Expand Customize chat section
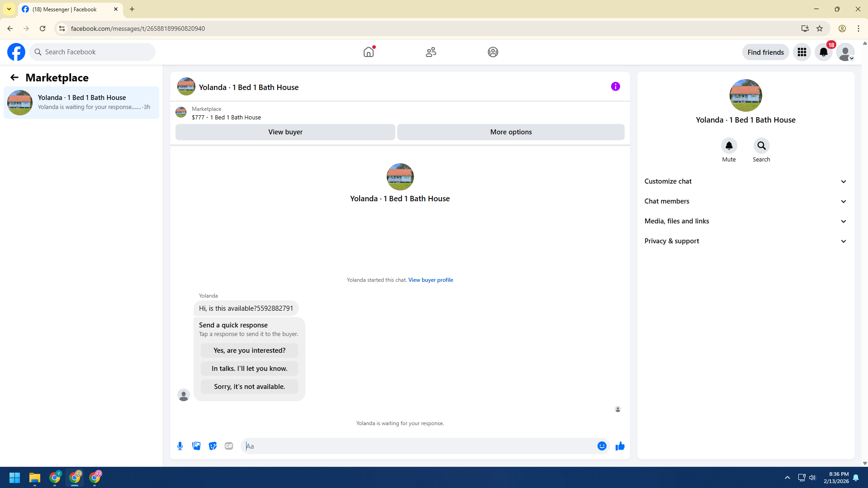This screenshot has width=868, height=488. (x=745, y=181)
